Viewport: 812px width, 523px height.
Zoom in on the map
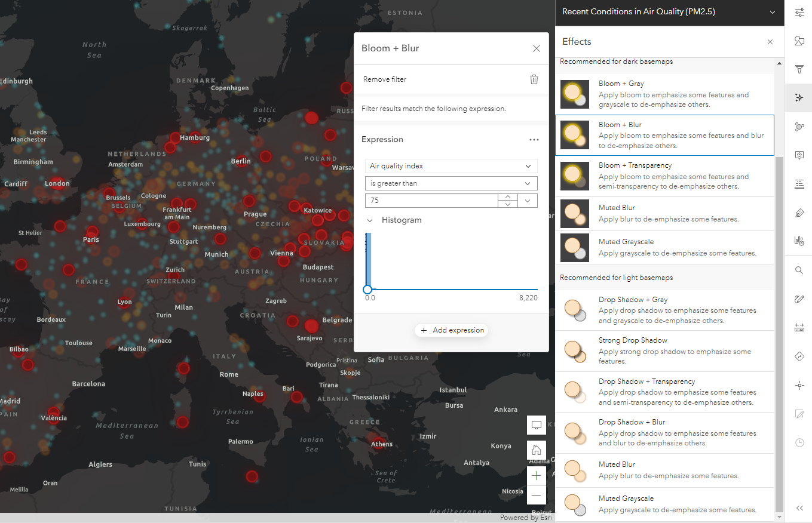[x=536, y=475]
